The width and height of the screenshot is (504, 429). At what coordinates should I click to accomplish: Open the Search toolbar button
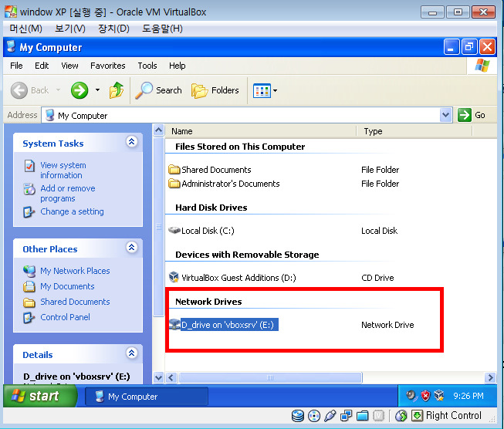tap(159, 90)
